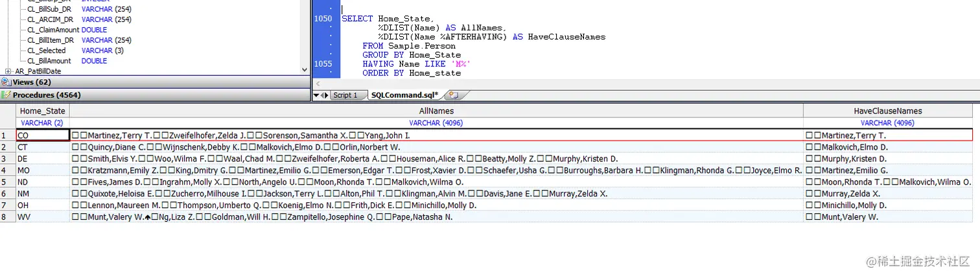Click the AllNames cell starting with Quincy,Diane C.

point(436,147)
